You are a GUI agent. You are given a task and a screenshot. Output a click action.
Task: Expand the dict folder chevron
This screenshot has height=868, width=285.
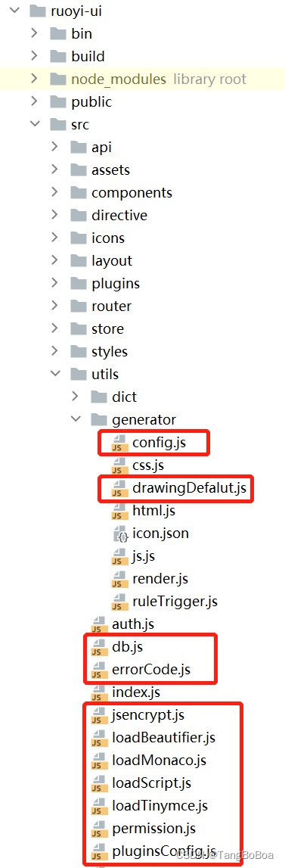click(x=76, y=397)
